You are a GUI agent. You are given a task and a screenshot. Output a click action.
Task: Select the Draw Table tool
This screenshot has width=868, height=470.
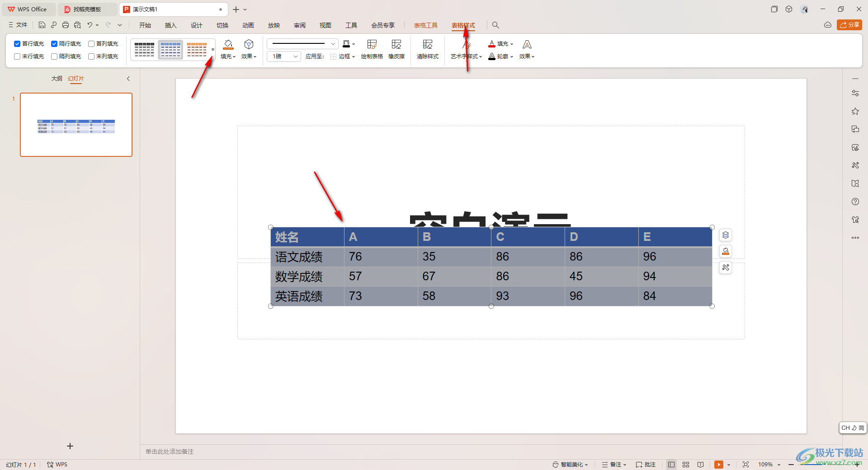(x=372, y=49)
